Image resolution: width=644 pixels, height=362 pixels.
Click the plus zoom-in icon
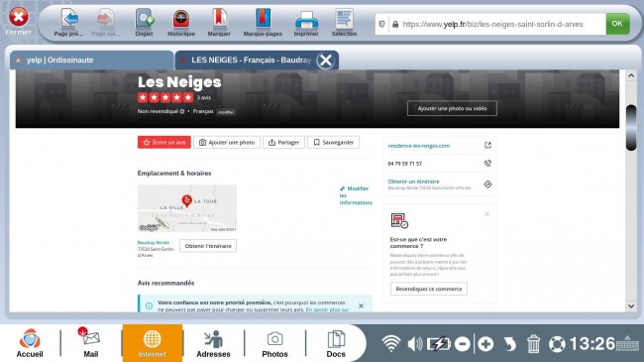click(x=485, y=344)
